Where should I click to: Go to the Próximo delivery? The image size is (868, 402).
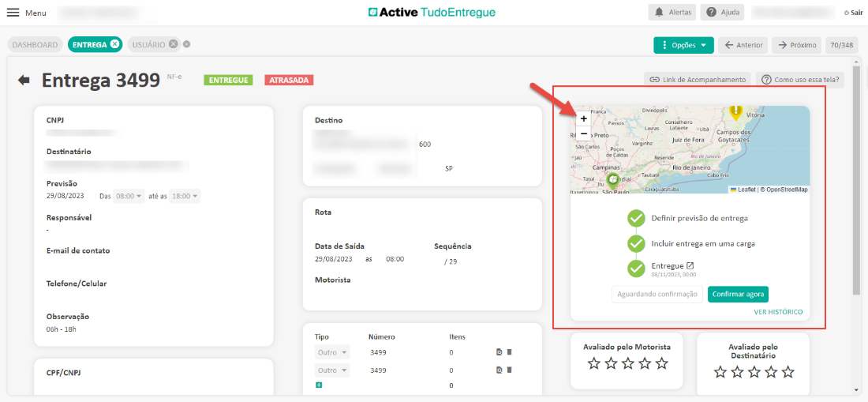797,45
